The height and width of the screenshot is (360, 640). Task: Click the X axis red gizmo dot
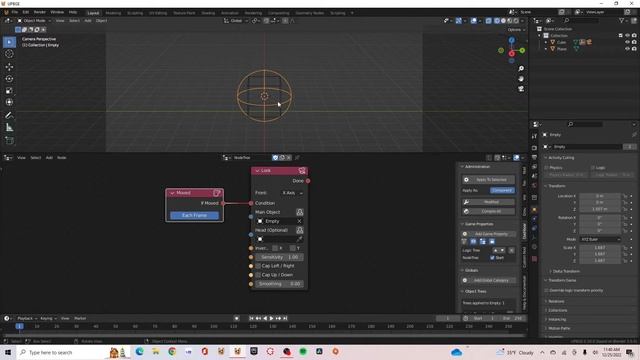click(511, 54)
